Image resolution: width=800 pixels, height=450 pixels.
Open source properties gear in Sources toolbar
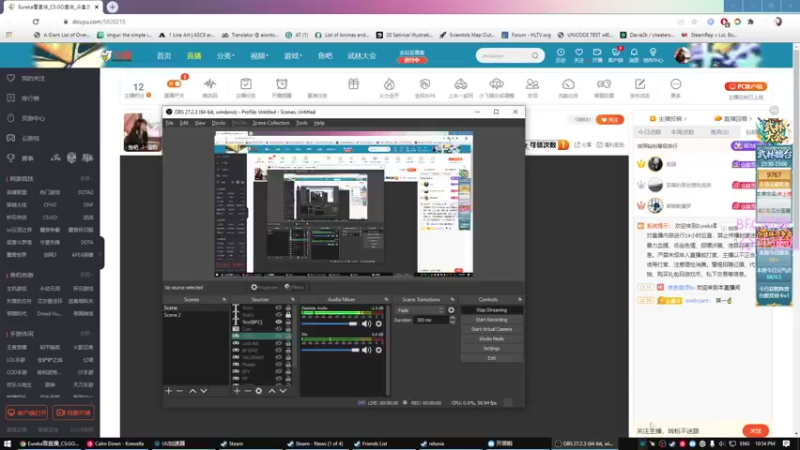(259, 391)
